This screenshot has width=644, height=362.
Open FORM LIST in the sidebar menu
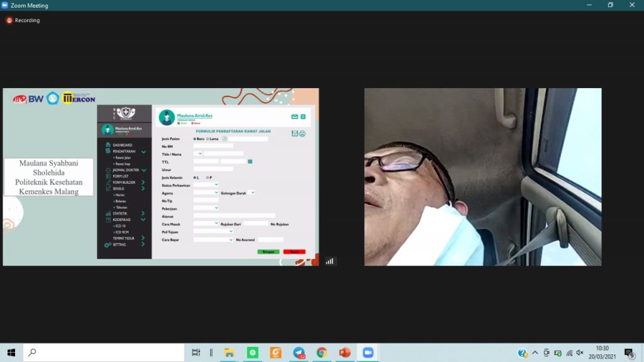(120, 176)
